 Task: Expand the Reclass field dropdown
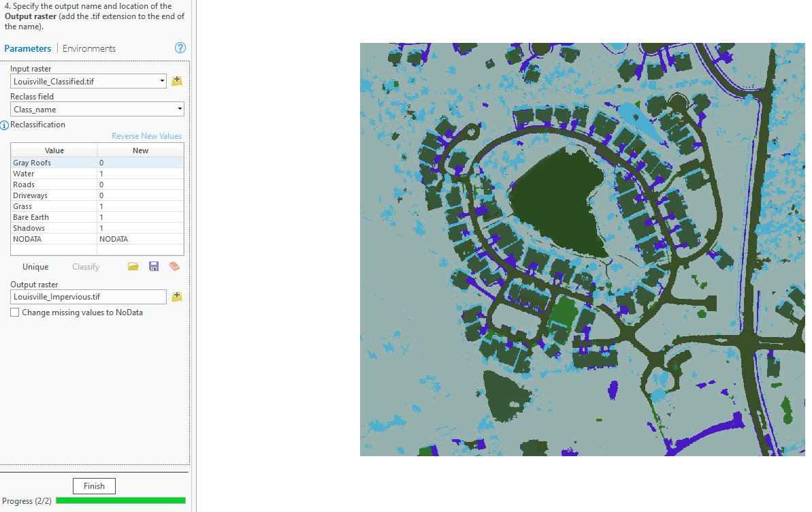[180, 108]
